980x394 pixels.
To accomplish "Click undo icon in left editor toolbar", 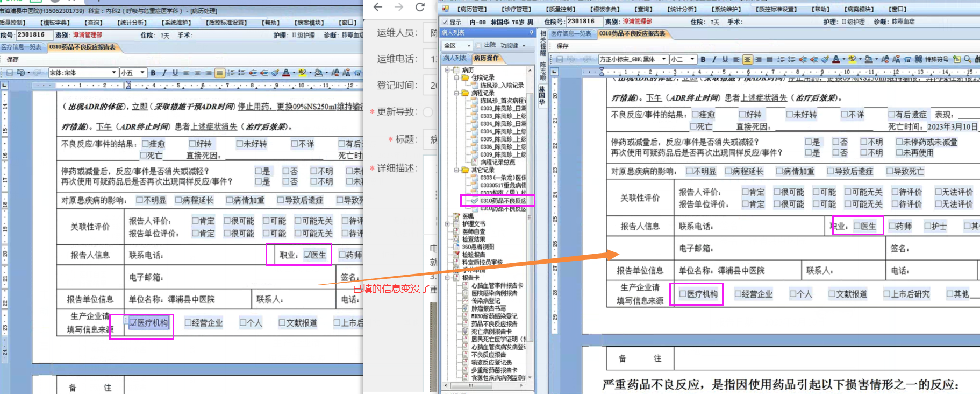I will 21,73.
